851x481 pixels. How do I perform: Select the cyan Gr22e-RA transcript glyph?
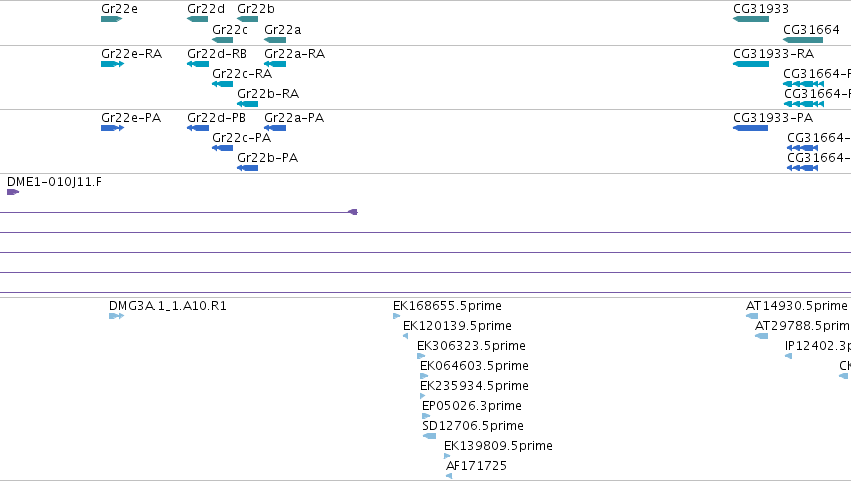pos(112,64)
